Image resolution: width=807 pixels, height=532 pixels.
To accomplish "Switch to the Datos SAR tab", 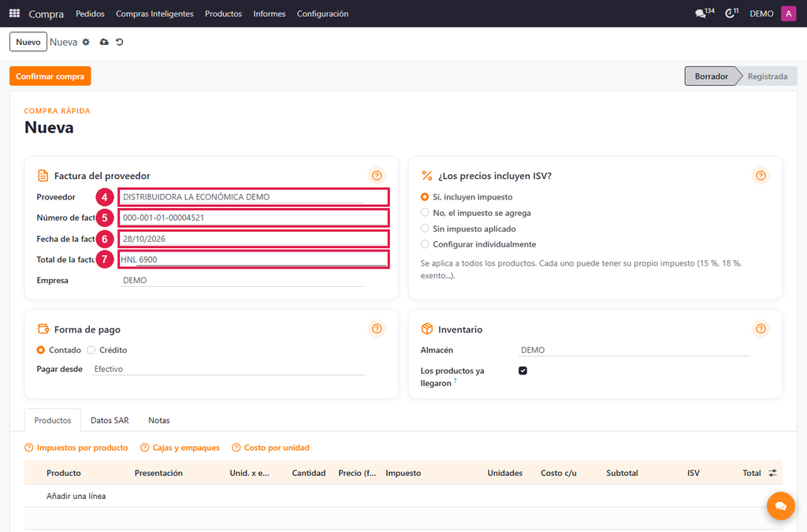I will (x=110, y=420).
